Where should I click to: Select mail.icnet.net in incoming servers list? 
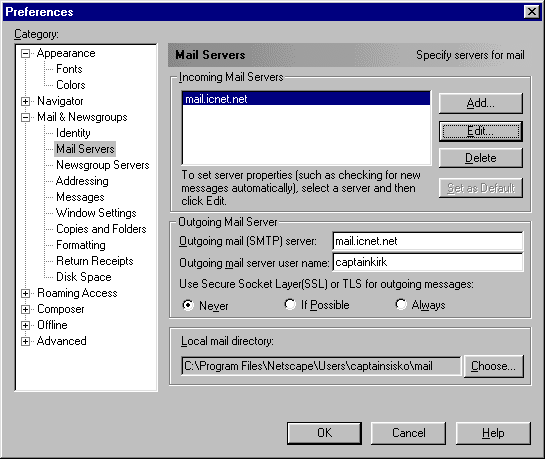[x=306, y=99]
